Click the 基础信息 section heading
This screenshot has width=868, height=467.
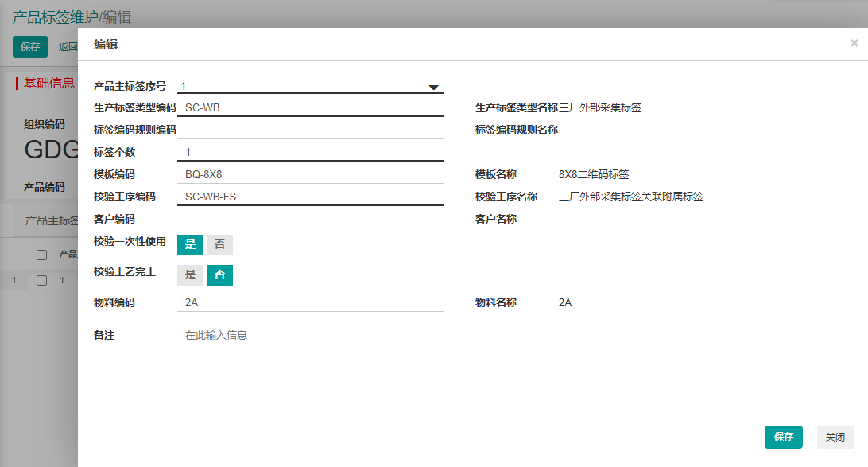coord(48,83)
